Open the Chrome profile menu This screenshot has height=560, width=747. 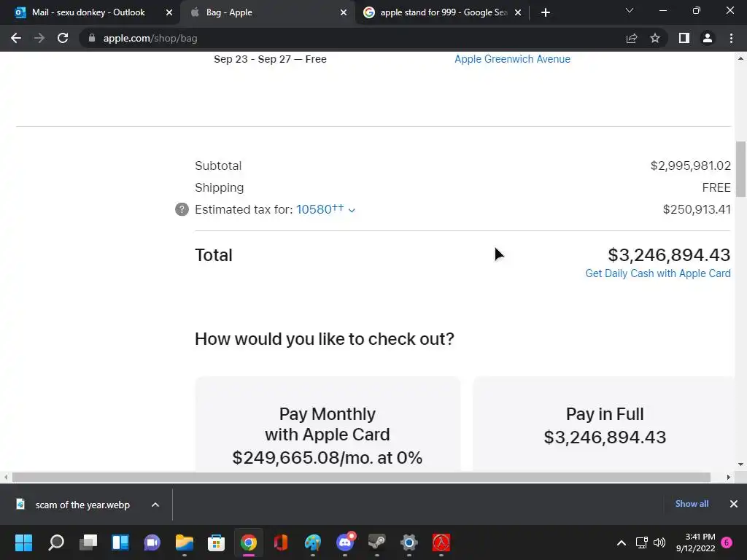(x=708, y=38)
